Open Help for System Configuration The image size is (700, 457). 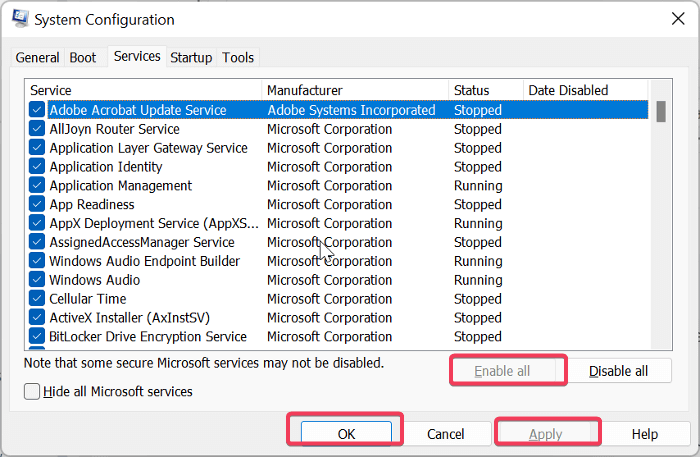pos(645,434)
